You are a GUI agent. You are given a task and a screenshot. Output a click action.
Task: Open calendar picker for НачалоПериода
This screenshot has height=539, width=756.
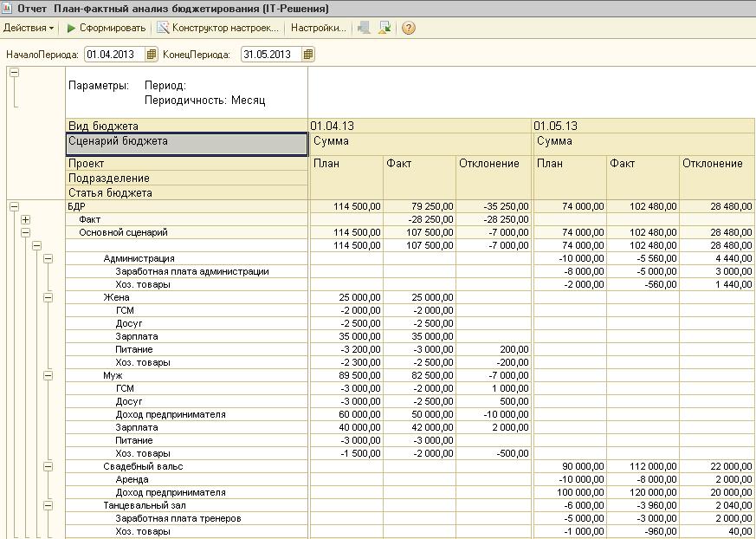pyautogui.click(x=152, y=55)
